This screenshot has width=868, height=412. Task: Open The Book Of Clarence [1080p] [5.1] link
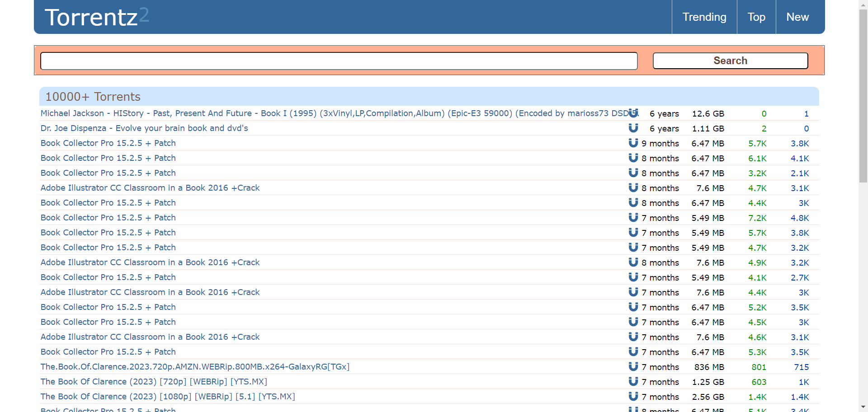pyautogui.click(x=168, y=397)
